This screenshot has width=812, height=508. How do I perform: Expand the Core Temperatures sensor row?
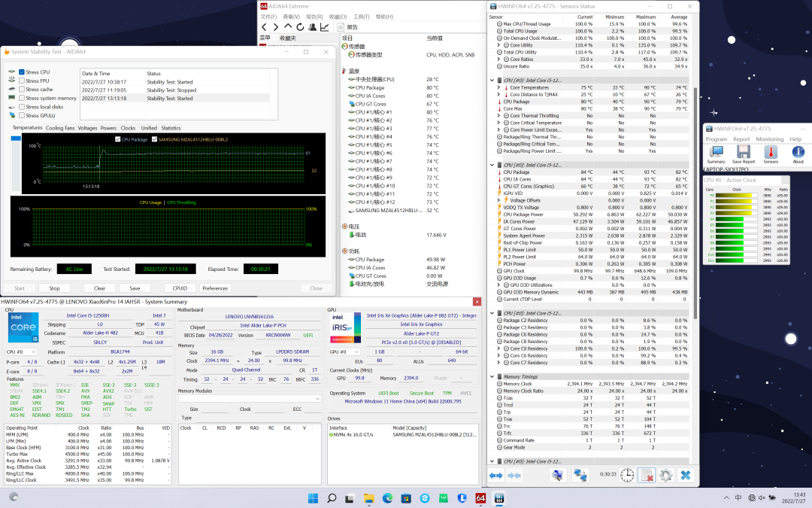[498, 87]
